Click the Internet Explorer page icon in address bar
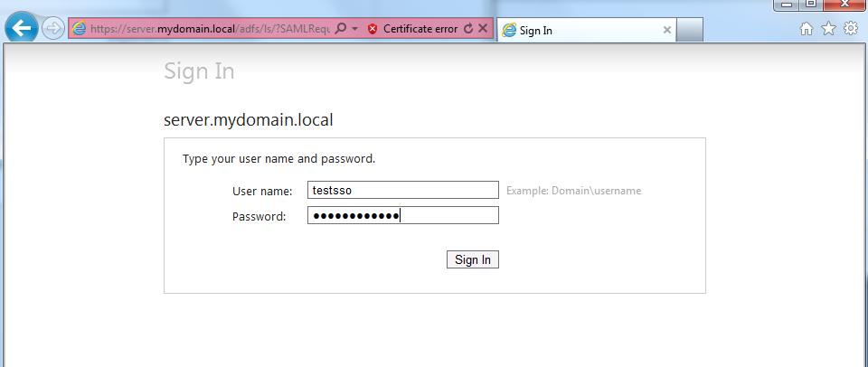Screen dimensions: 868x367 tap(80, 28)
